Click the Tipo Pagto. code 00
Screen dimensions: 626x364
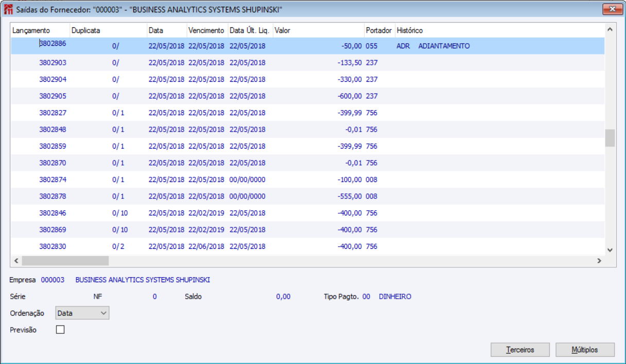coord(366,297)
